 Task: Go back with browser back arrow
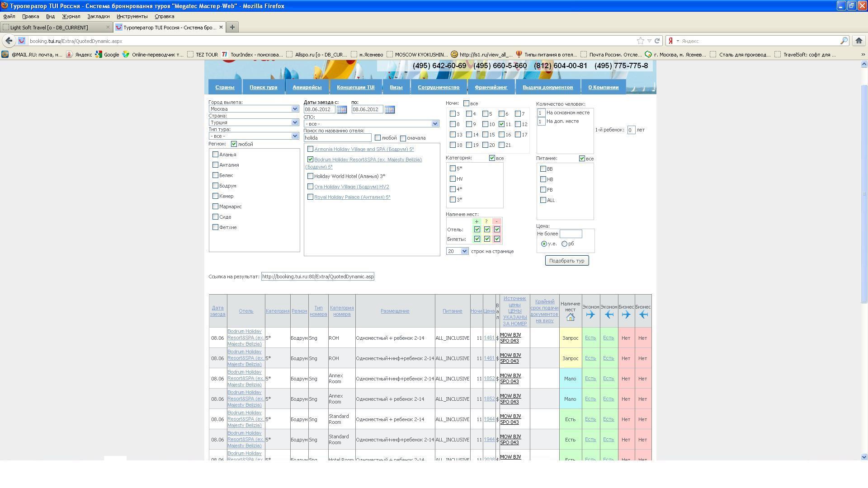(9, 41)
